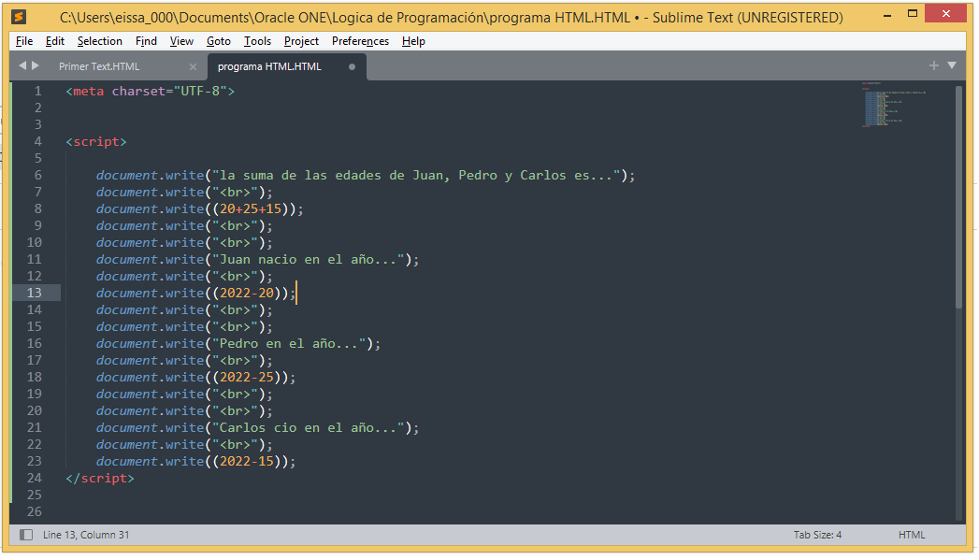The width and height of the screenshot is (979, 560).
Task: Close the Primer Text.HTML tab
Action: (193, 66)
